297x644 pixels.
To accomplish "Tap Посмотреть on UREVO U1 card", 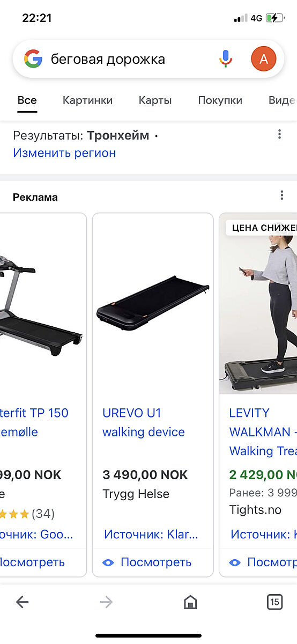I will click(x=156, y=562).
